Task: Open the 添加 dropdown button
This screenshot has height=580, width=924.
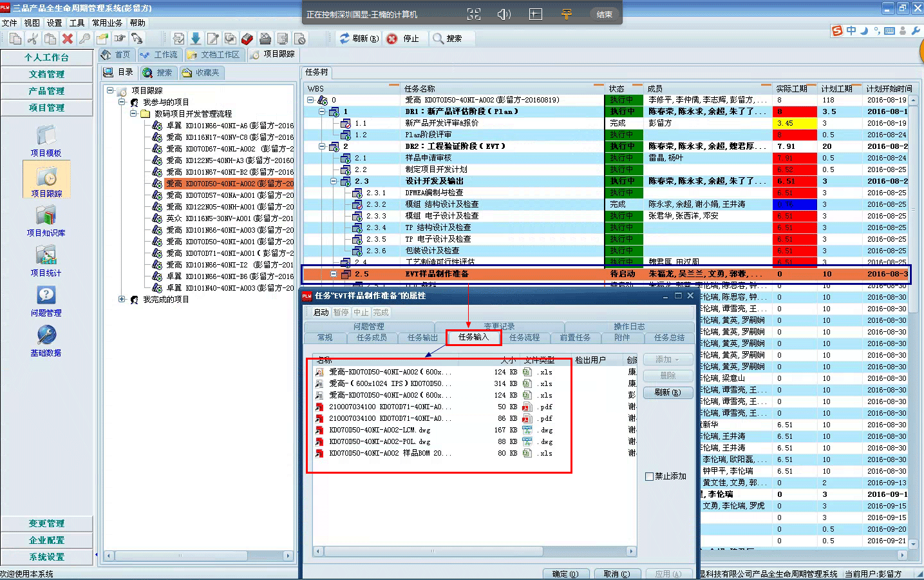Action: click(667, 360)
